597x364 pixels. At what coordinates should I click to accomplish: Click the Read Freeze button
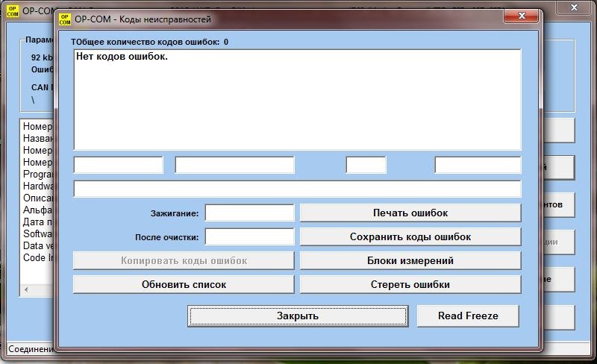click(468, 316)
